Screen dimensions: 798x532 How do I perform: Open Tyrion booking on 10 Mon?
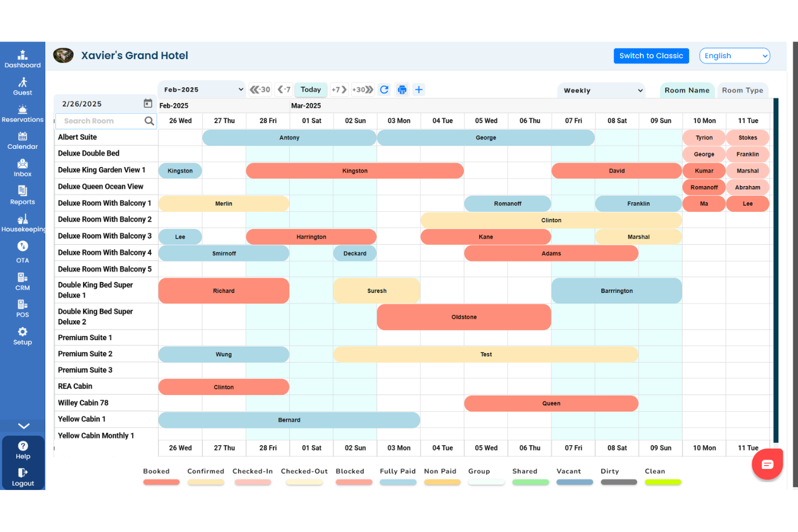click(704, 138)
